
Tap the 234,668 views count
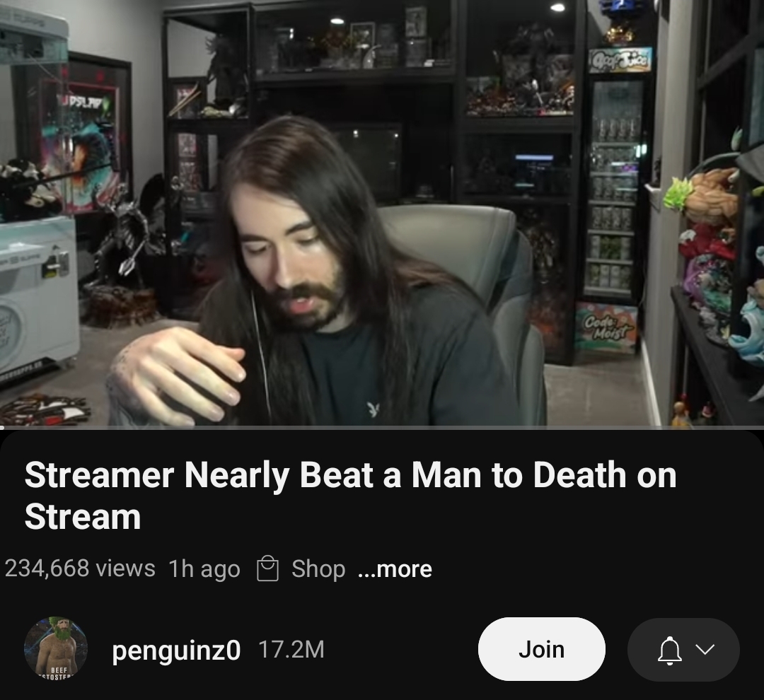[x=81, y=568]
